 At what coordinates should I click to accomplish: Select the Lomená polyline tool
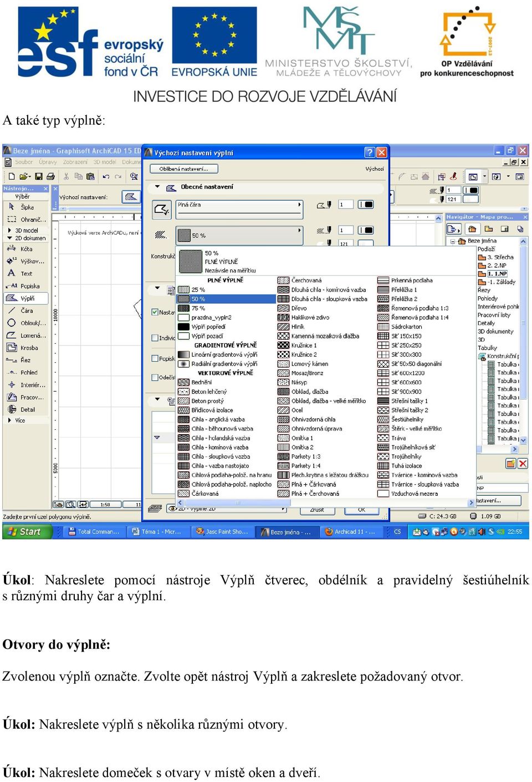click(x=26, y=336)
